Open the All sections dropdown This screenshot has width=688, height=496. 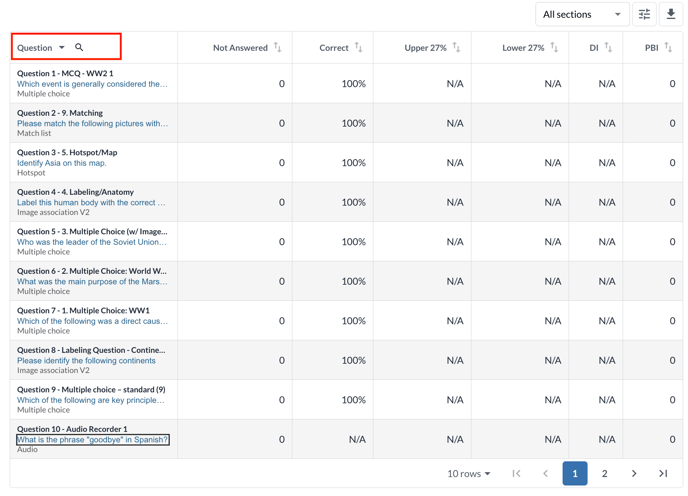[x=581, y=14]
